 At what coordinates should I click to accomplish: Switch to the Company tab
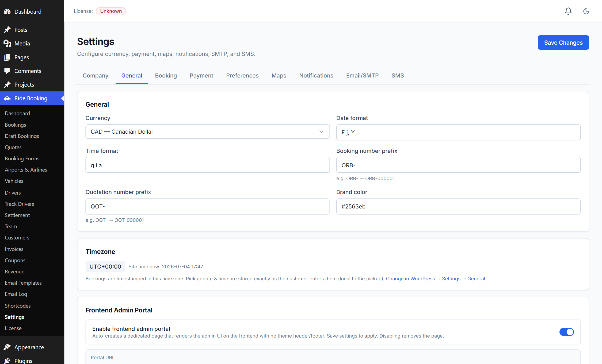coord(96,76)
